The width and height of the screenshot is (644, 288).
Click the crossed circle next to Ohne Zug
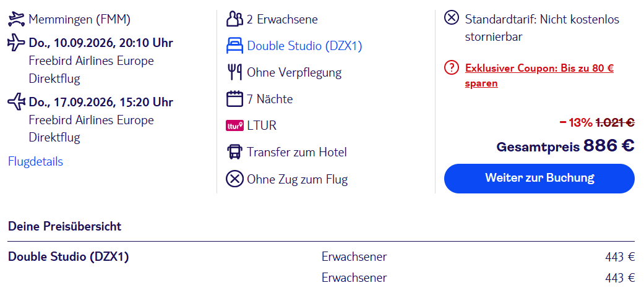235,179
